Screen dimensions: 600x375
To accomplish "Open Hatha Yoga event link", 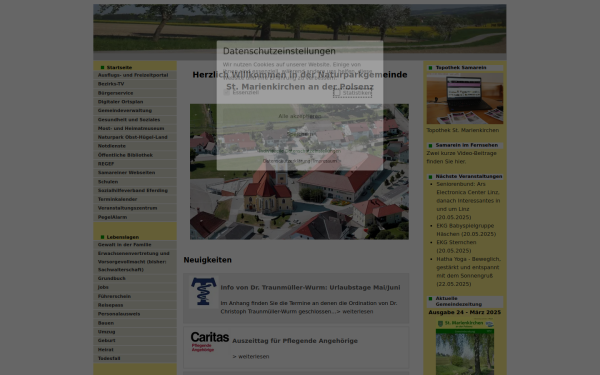I will pyautogui.click(x=468, y=271).
